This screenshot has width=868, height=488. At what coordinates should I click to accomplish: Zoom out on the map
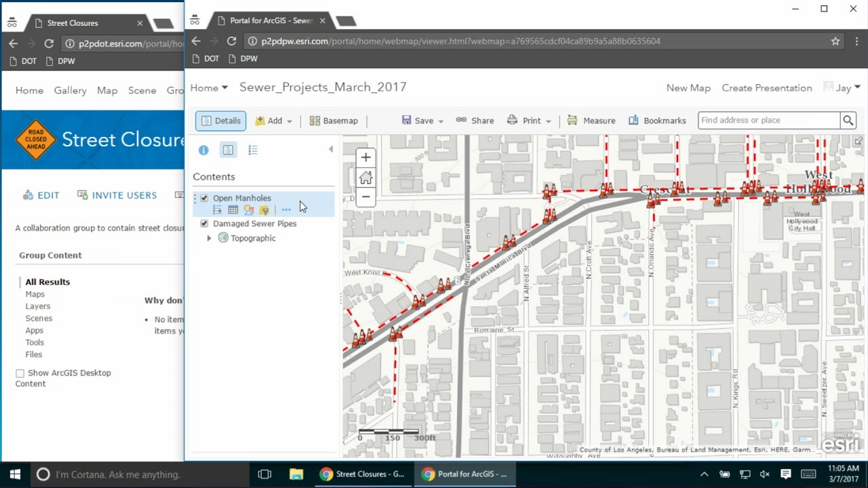(x=366, y=197)
